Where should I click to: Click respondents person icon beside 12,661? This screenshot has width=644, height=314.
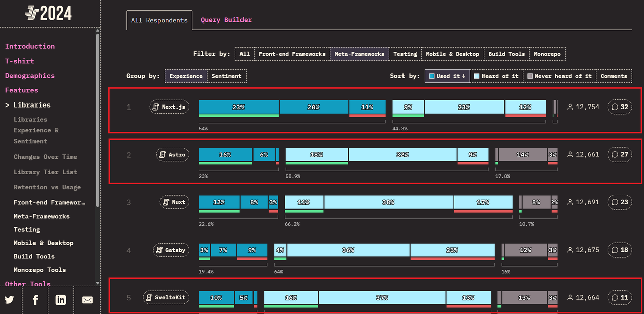570,155
